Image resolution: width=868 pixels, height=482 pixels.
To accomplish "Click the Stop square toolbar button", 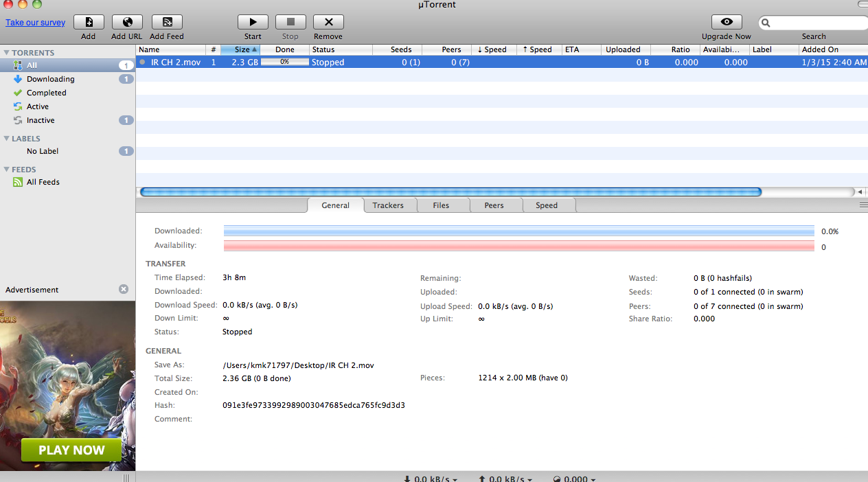I will tap(290, 22).
